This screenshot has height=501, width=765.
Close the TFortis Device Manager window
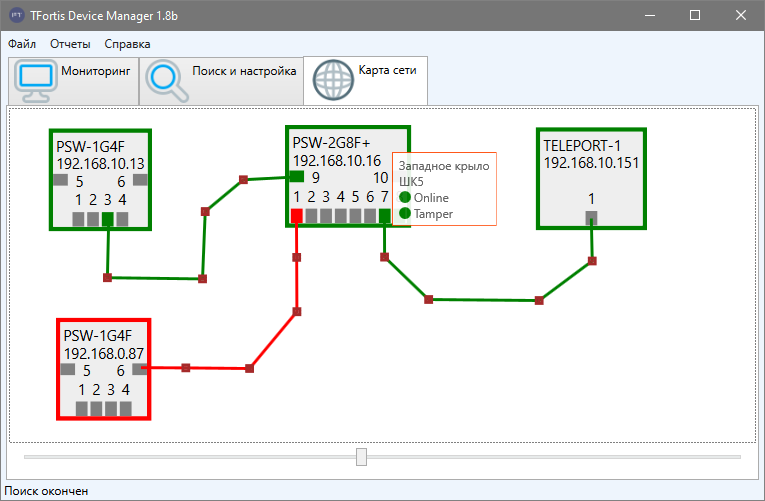741,15
